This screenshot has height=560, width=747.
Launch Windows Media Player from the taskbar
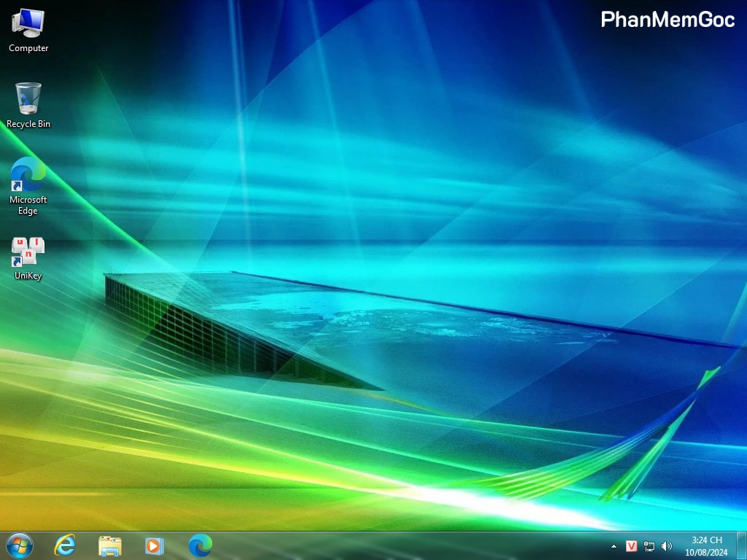click(x=154, y=545)
